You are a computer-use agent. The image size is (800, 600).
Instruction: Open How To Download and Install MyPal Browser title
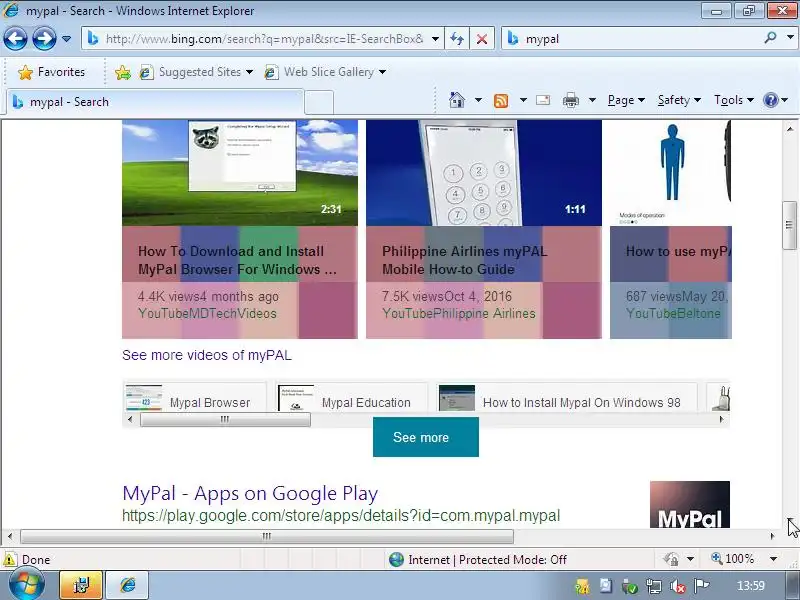click(x=237, y=260)
